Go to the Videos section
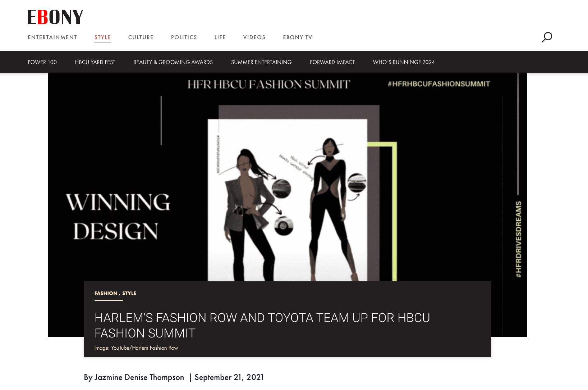 point(254,37)
